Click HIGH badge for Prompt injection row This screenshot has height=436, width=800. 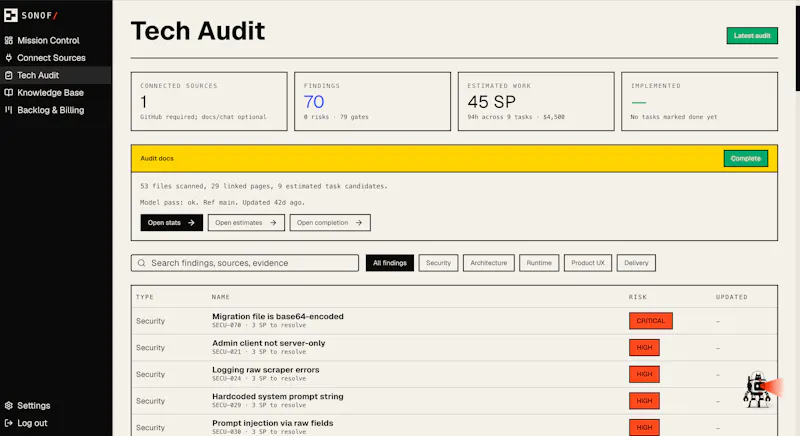point(644,427)
